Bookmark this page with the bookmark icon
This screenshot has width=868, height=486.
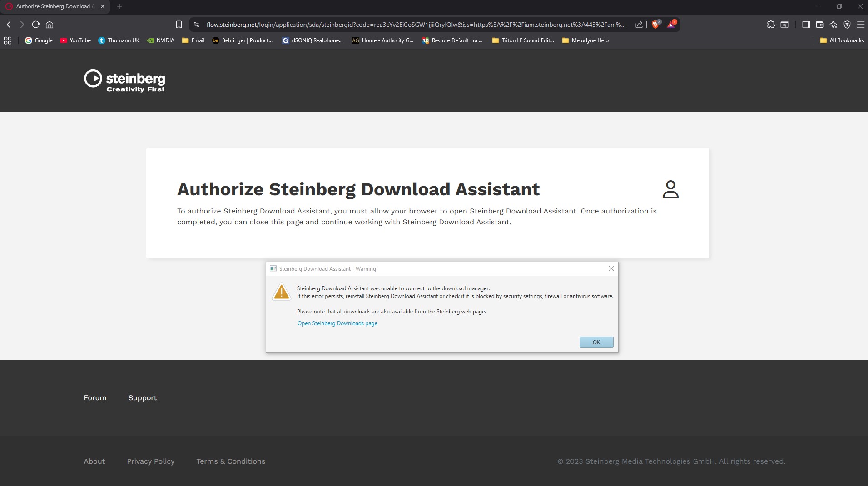click(x=179, y=25)
